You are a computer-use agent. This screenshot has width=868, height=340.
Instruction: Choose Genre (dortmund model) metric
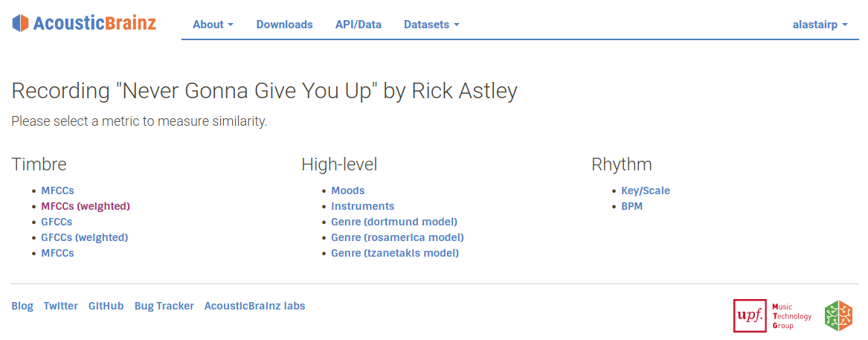click(x=394, y=222)
